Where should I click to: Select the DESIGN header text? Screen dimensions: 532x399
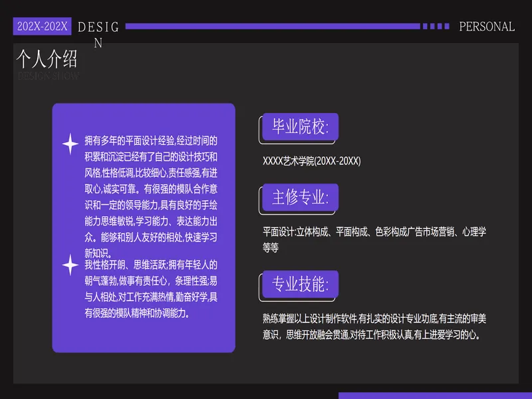pos(98,35)
